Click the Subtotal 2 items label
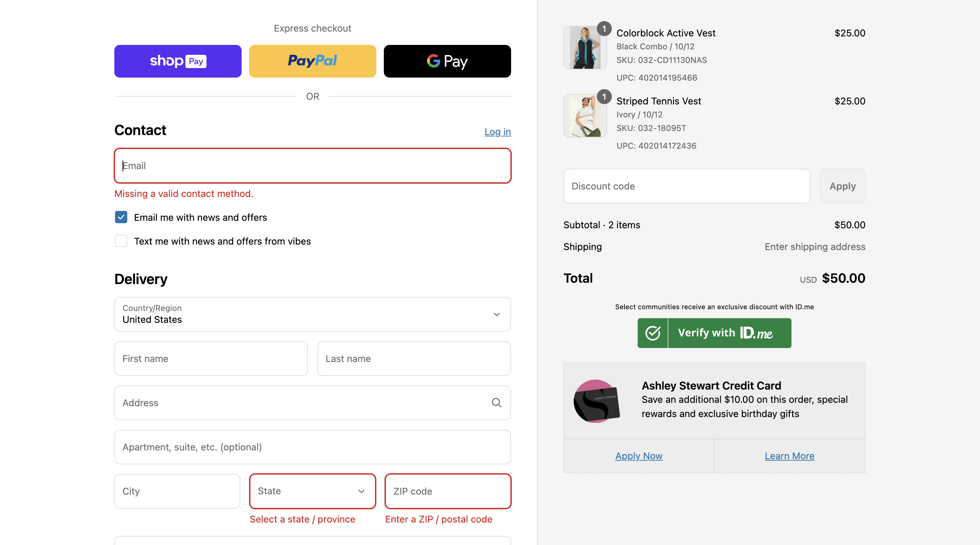This screenshot has width=980, height=545. (602, 225)
